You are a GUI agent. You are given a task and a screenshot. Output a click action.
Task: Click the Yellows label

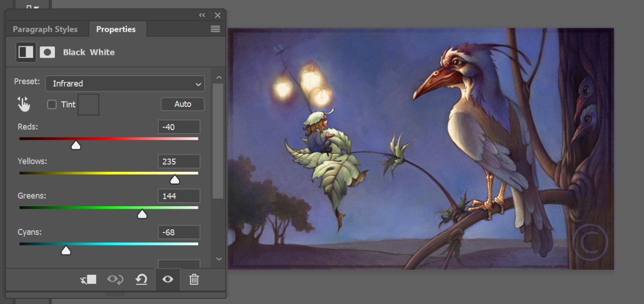[x=32, y=161]
